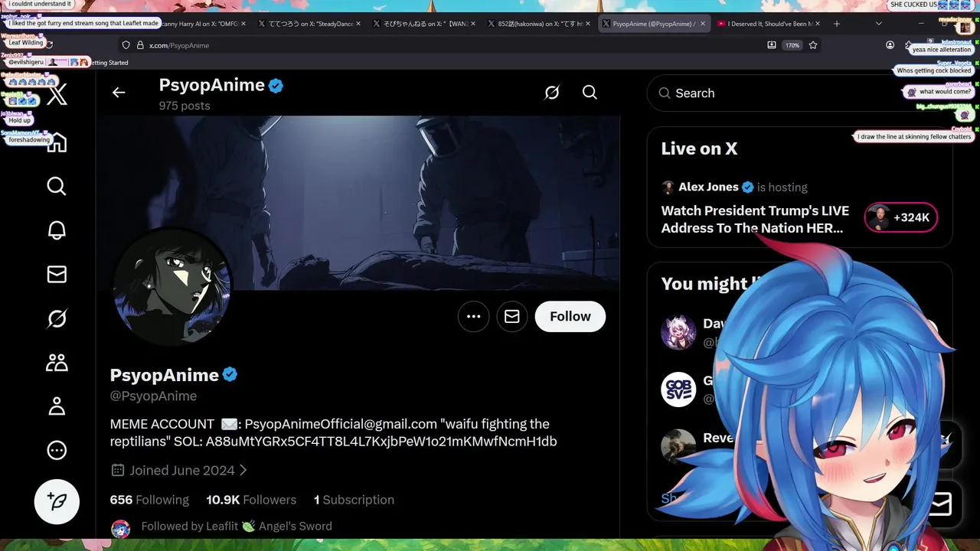Screen dimensions: 980x551
Task: Open Explore using the sidebar magnifier icon
Action: 57,186
